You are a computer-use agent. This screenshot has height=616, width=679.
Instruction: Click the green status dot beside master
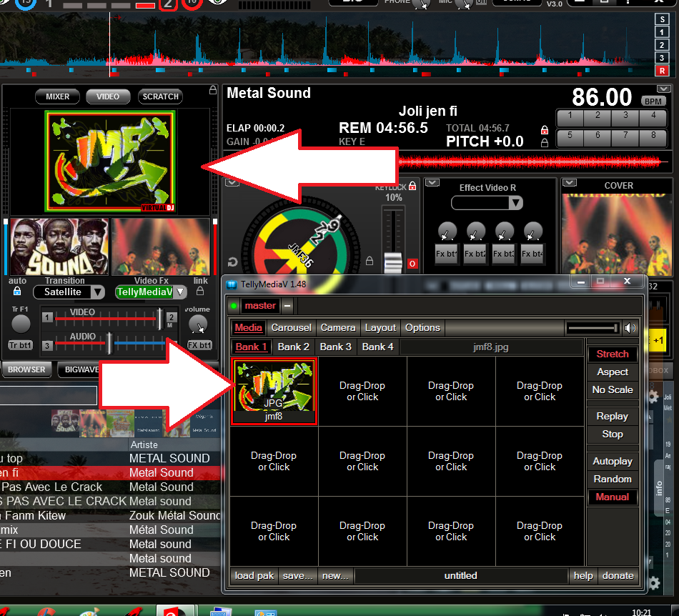point(234,306)
